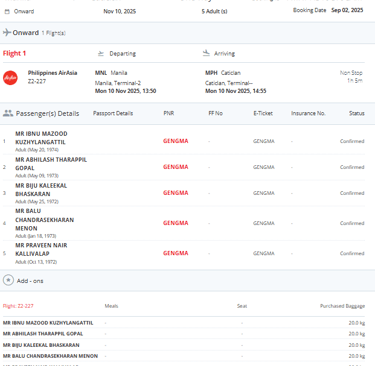Click the airplane icon beside Onward
The width and height of the screenshot is (375, 366).
pos(7,32)
